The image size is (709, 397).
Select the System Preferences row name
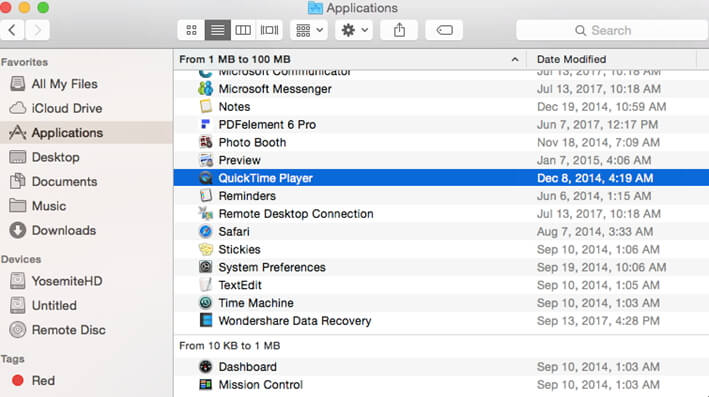[272, 267]
